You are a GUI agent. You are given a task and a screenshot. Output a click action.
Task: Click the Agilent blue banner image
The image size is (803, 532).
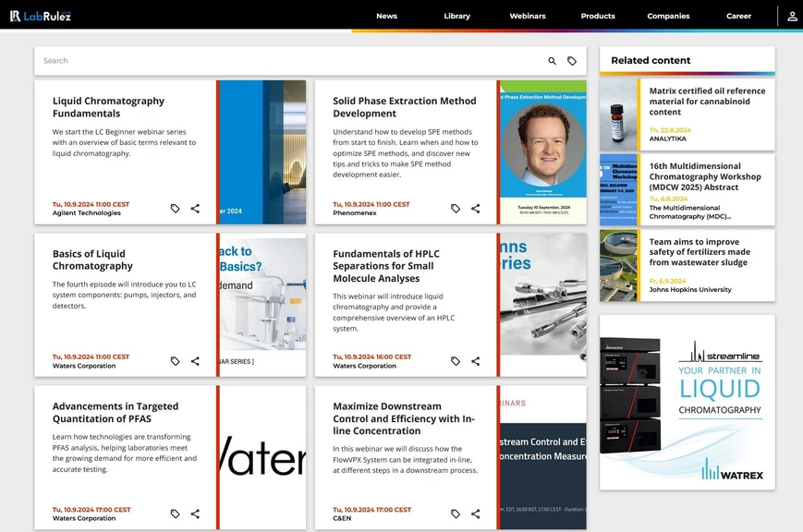(262, 152)
